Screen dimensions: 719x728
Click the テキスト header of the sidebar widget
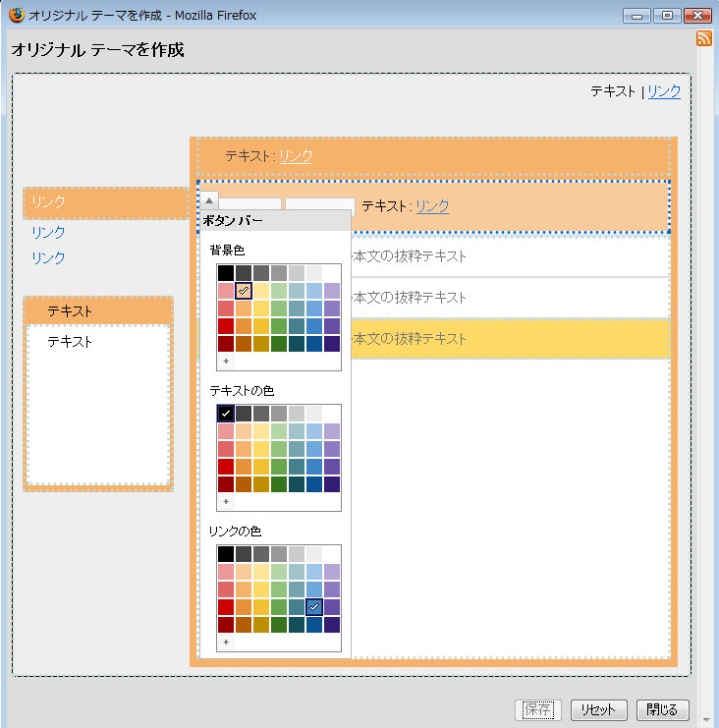[x=98, y=310]
